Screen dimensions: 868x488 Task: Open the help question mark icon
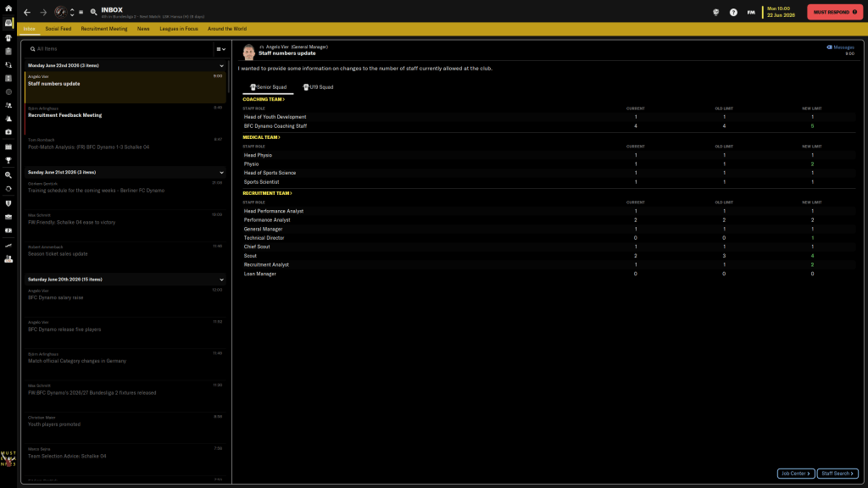[733, 12]
